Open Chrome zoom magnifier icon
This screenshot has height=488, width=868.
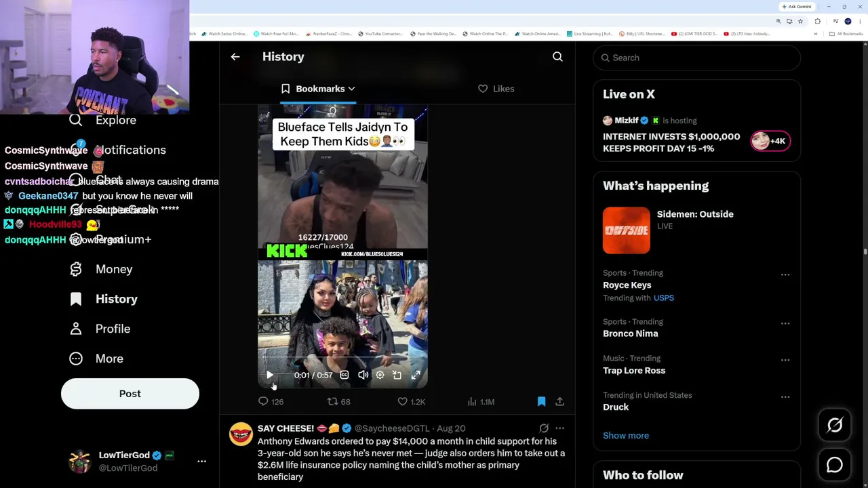click(x=780, y=22)
